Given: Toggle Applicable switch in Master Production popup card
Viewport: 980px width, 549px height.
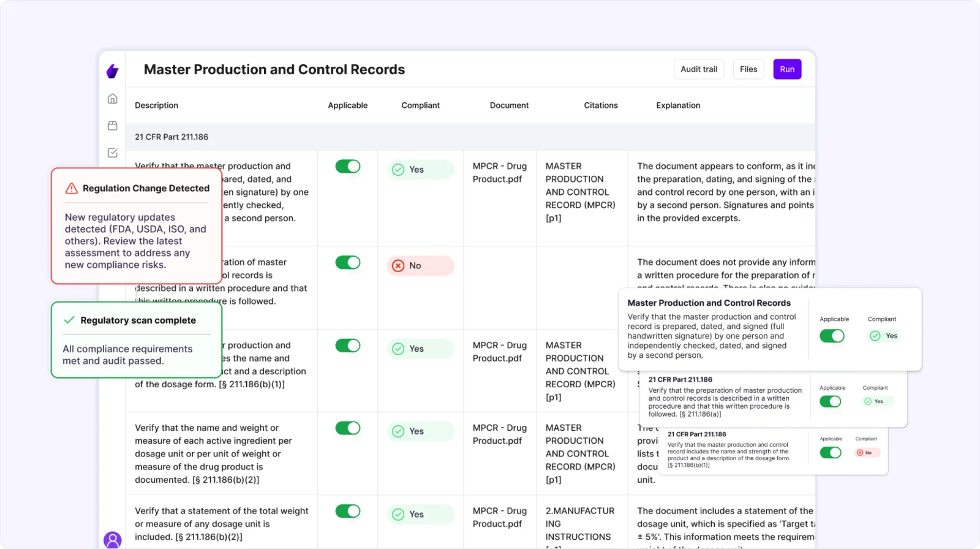Looking at the screenshot, I should coord(832,336).
